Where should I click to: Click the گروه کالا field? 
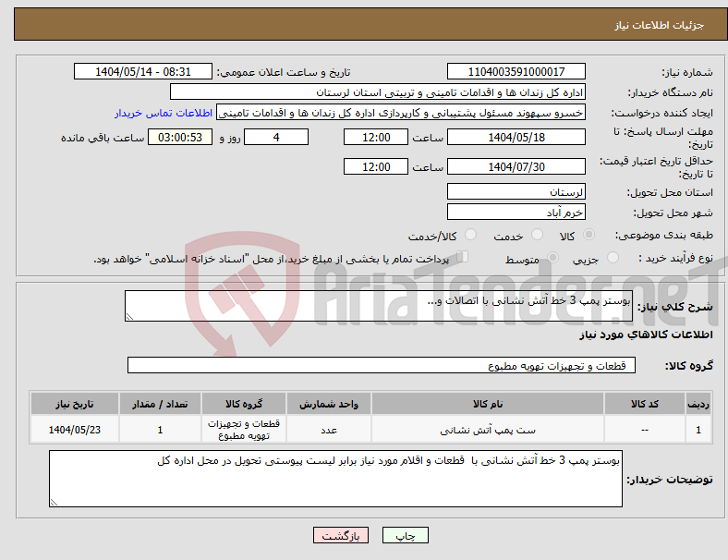(382, 365)
